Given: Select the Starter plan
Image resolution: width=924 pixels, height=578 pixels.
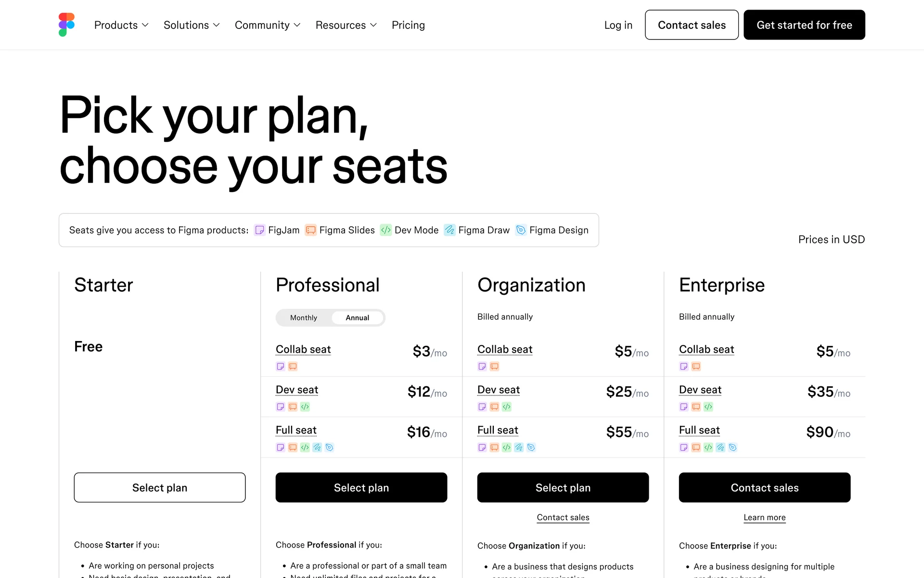Looking at the screenshot, I should [x=160, y=487].
